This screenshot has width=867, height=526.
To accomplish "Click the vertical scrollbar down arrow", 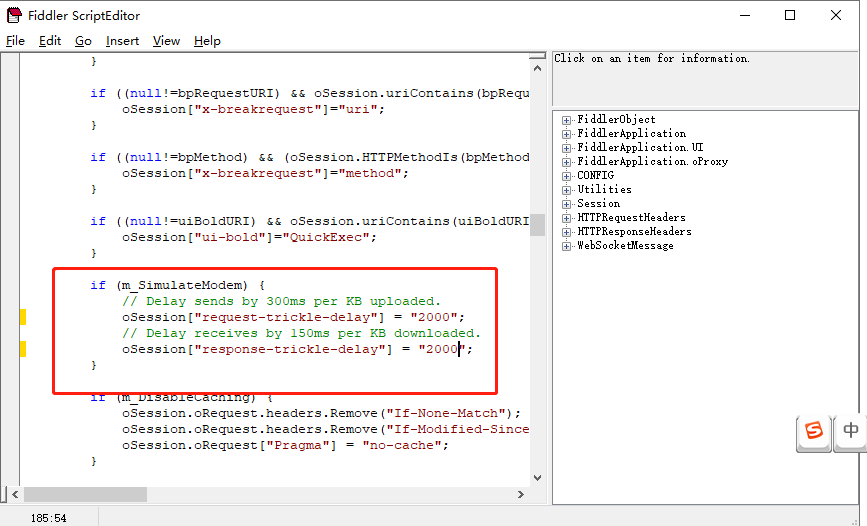I will 537,478.
